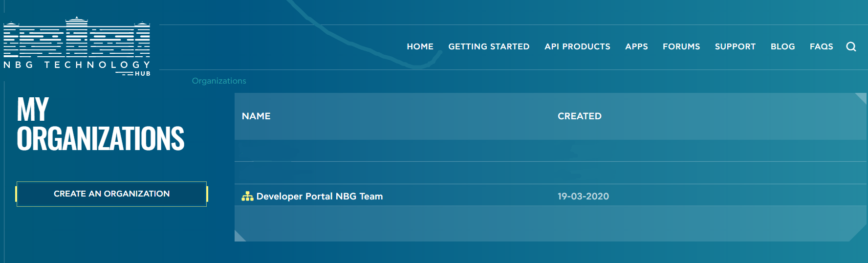Sort by the NAME column header
Screen dimensions: 868x263
pos(256,116)
